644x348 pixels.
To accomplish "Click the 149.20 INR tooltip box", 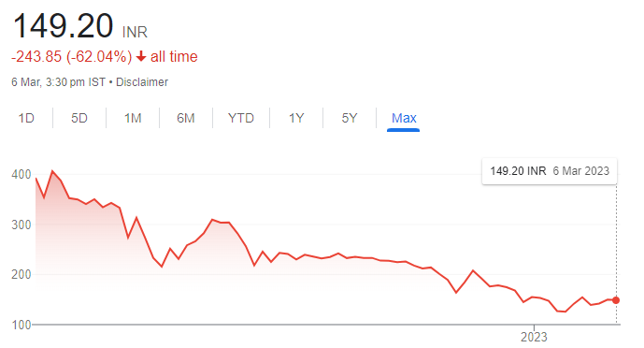I will point(550,171).
